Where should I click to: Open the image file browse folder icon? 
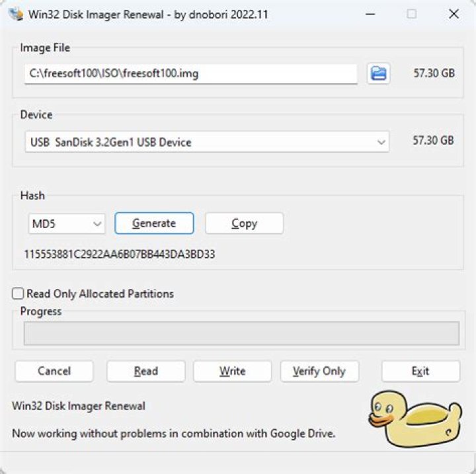[378, 73]
